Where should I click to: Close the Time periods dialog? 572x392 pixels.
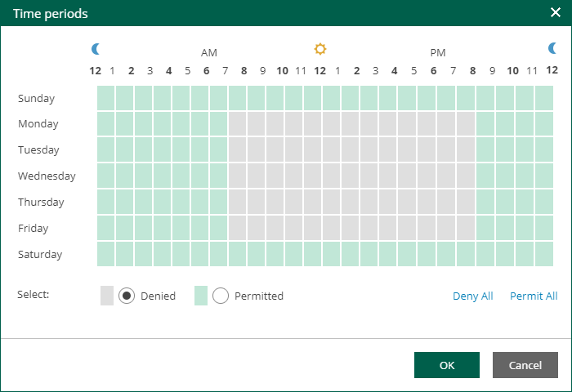tap(556, 13)
